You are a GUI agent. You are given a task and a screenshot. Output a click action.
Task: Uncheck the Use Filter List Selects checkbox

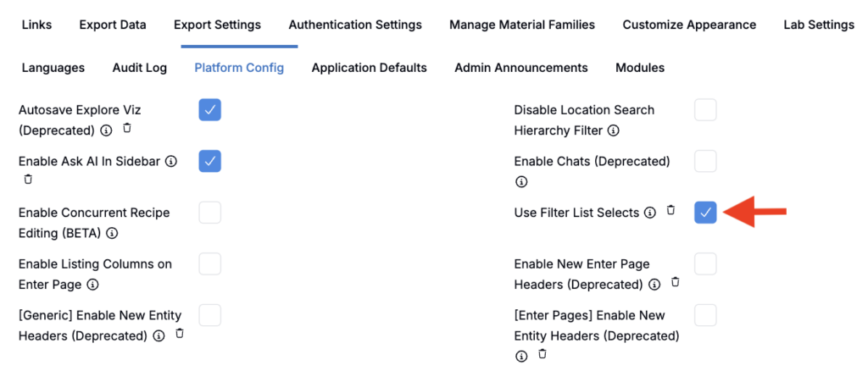coord(705,213)
